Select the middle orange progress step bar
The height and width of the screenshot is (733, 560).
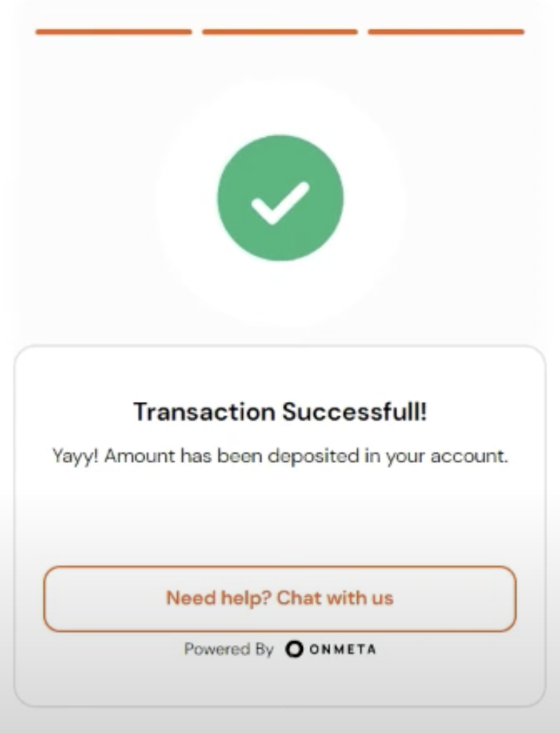click(x=280, y=32)
